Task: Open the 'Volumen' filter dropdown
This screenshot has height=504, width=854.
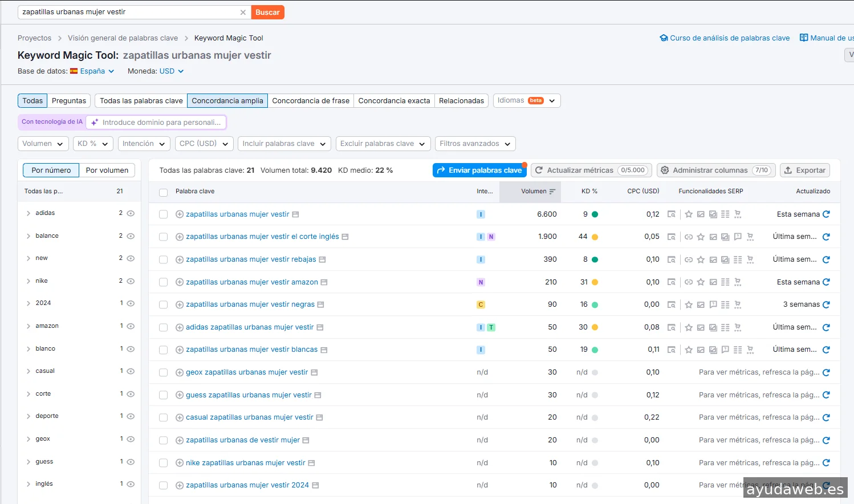Action: [43, 144]
